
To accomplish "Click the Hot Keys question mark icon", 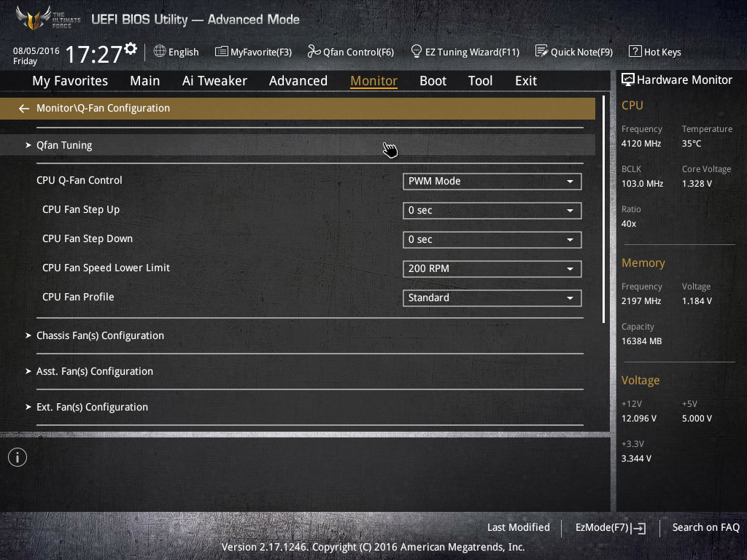I will click(635, 52).
